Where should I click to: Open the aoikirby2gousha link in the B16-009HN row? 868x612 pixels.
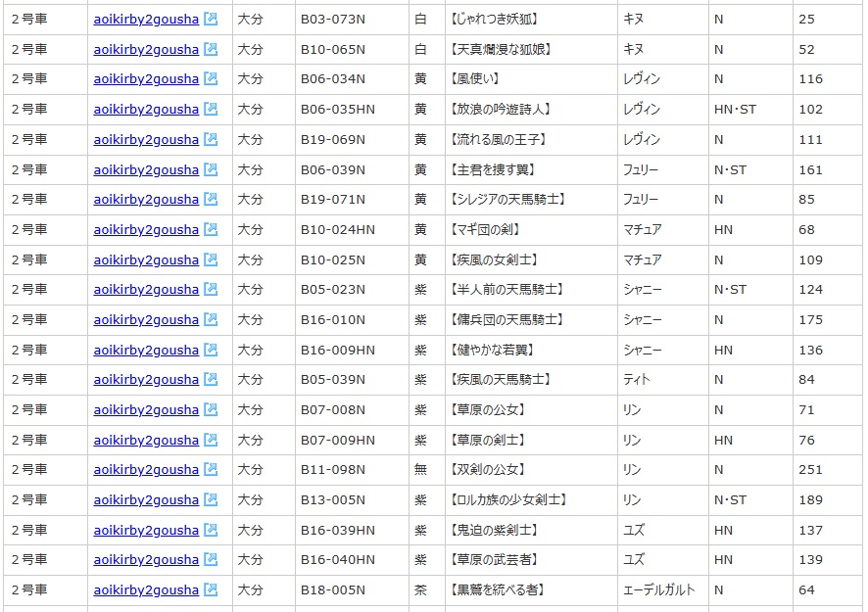146,351
